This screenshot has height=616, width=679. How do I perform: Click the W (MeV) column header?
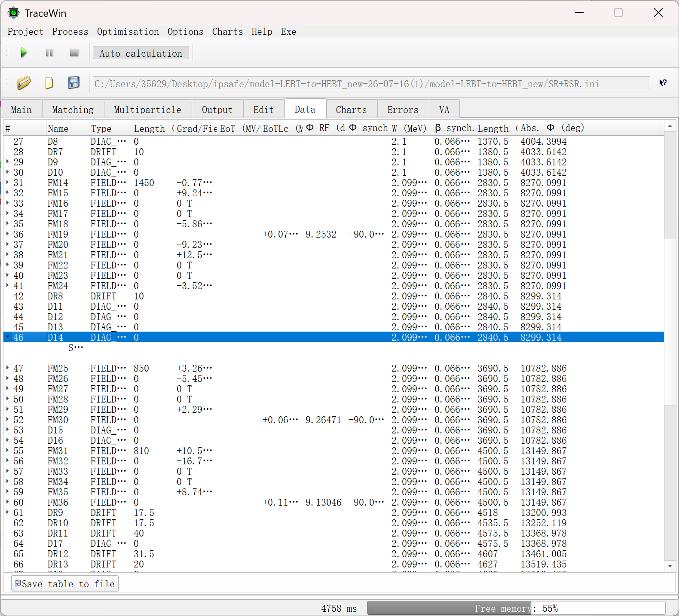tap(412, 128)
